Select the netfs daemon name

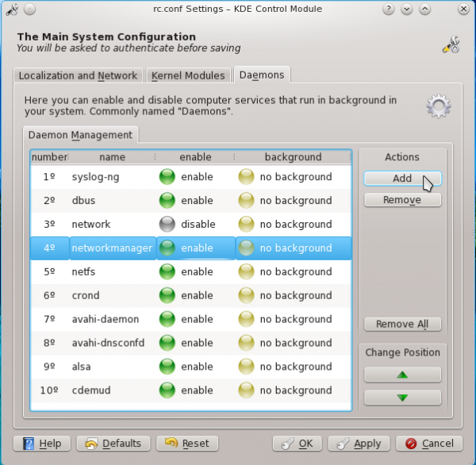[83, 271]
